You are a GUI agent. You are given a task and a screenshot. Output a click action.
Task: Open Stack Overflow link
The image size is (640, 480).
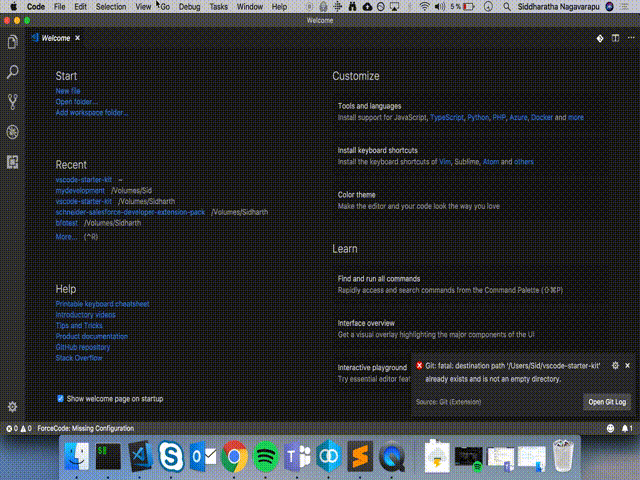[x=79, y=358]
